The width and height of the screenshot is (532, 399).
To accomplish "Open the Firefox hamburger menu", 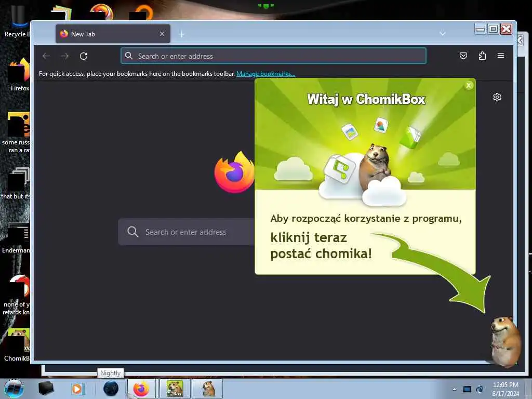I will coord(501,56).
